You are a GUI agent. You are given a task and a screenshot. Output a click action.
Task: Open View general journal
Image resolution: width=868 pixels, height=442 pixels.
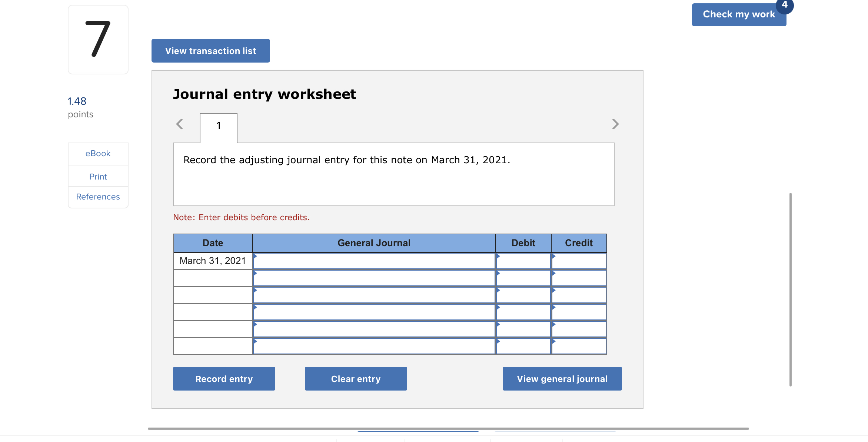562,379
